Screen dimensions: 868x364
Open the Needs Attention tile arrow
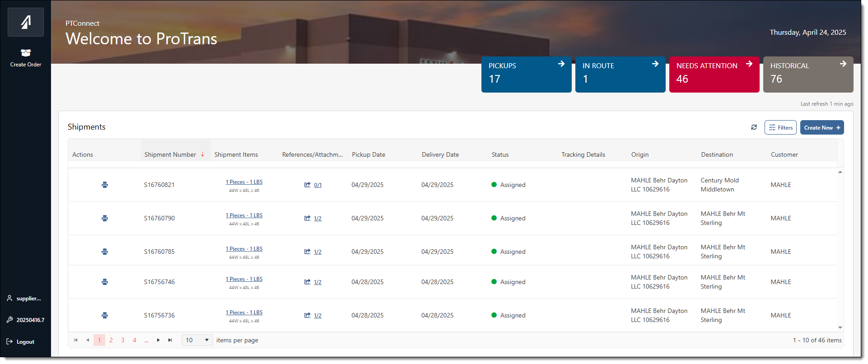[749, 64]
